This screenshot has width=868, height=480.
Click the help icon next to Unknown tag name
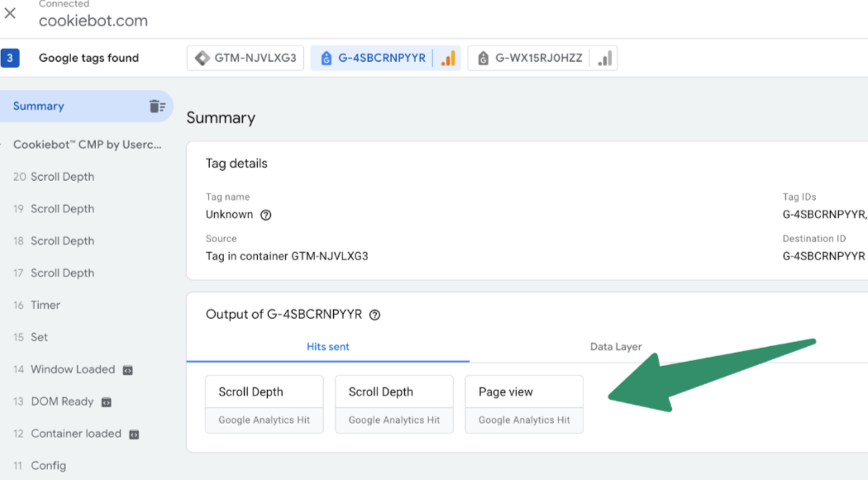point(265,215)
